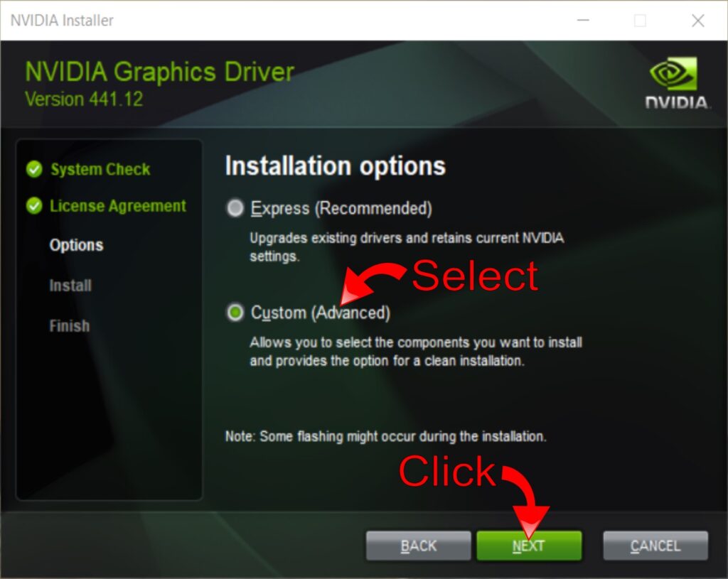Close the NVIDIA Installer window

697,21
